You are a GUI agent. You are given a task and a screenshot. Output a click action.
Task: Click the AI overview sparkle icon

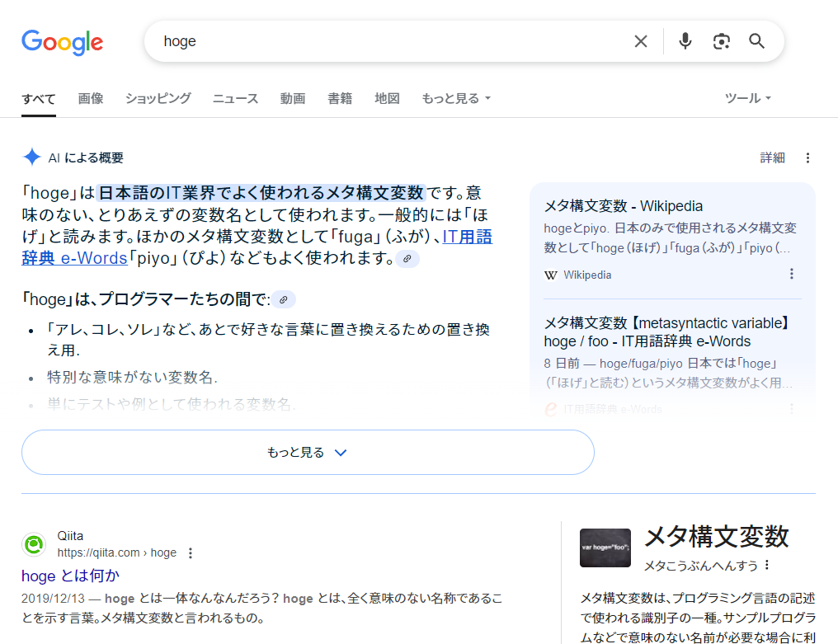(32, 157)
